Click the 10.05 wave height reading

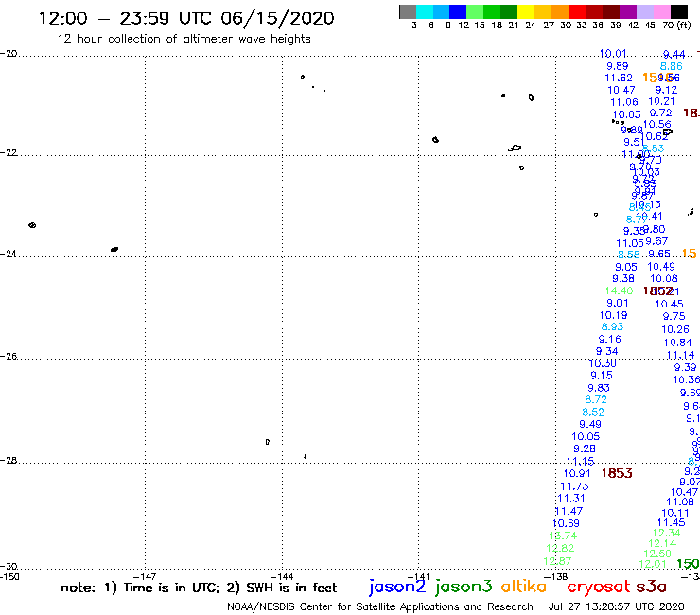coord(586,436)
